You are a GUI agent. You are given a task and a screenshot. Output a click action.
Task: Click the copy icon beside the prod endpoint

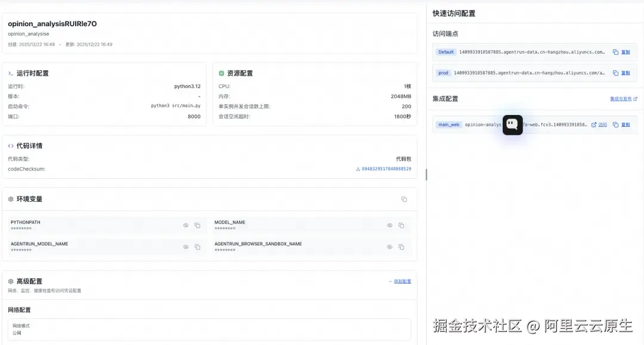pos(617,73)
